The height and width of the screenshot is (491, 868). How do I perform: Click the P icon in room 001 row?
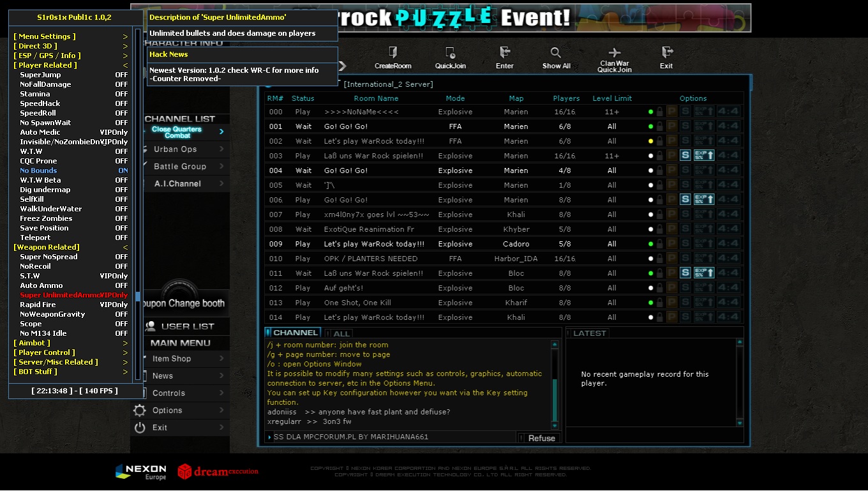671,126
